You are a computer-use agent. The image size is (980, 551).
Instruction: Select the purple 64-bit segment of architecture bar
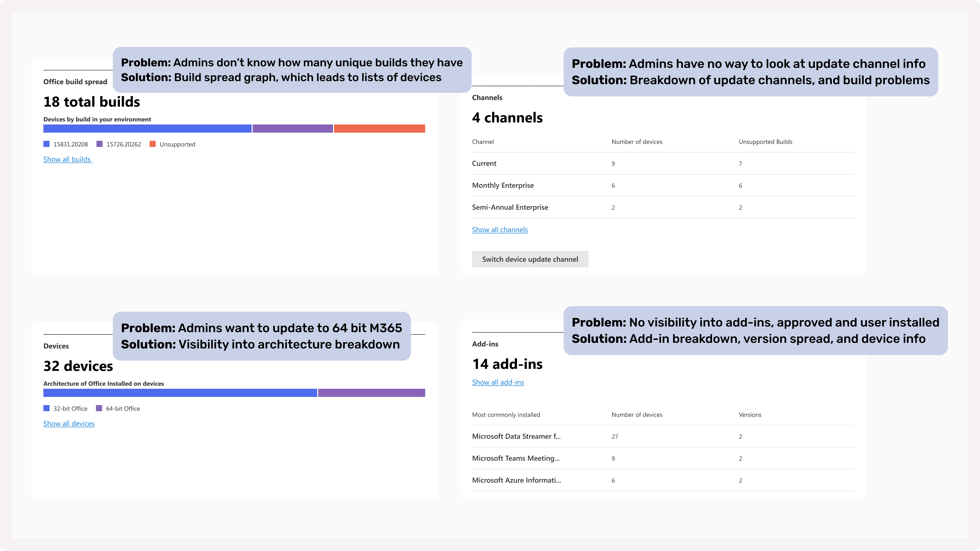coord(371,393)
